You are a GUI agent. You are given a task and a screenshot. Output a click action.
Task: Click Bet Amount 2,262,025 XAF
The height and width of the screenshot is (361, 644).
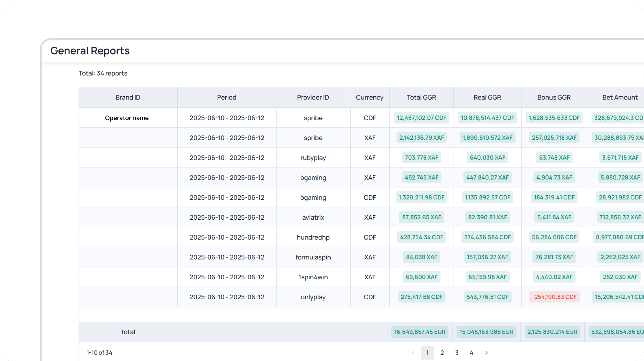click(x=620, y=257)
